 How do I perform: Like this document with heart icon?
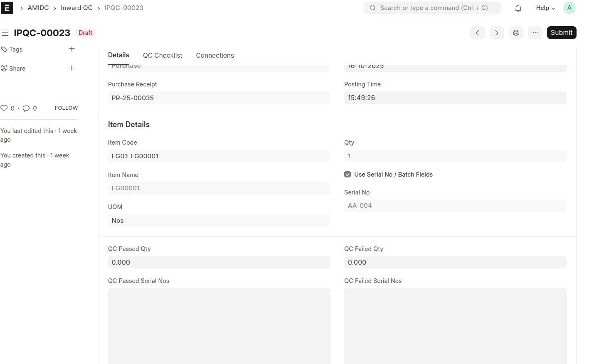tap(4, 108)
